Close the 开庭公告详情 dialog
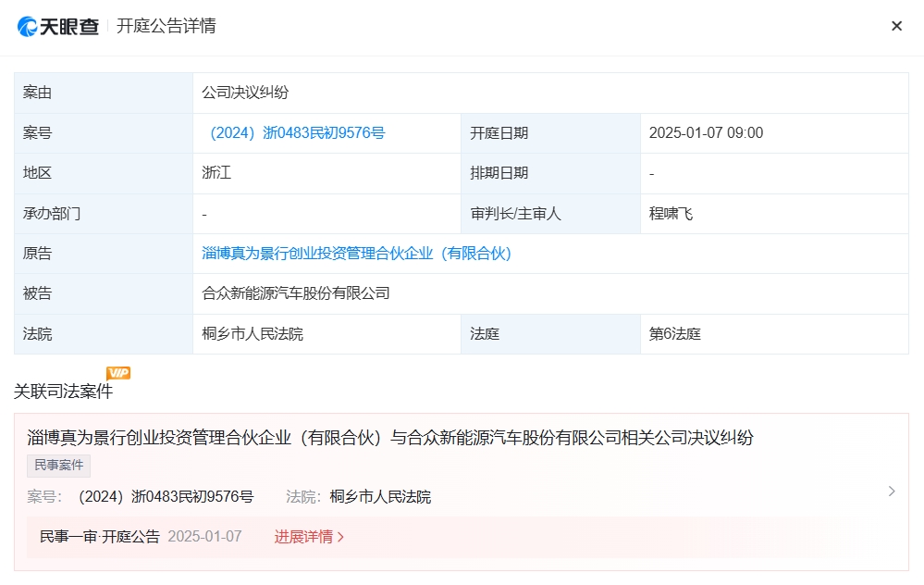 pos(896,26)
